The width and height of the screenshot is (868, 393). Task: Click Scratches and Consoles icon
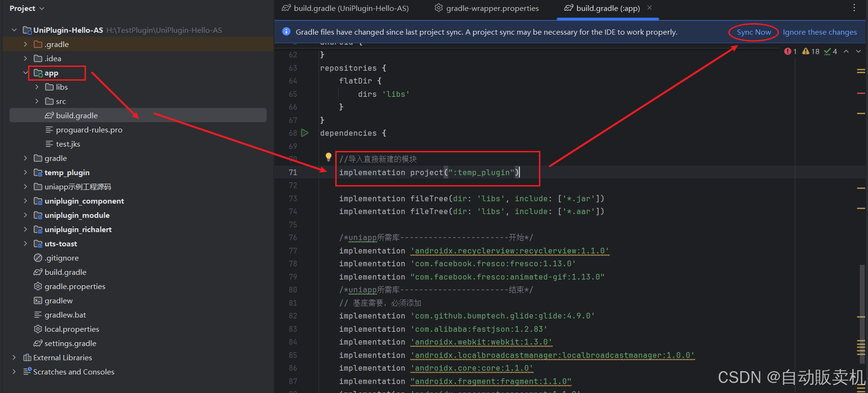(x=27, y=371)
